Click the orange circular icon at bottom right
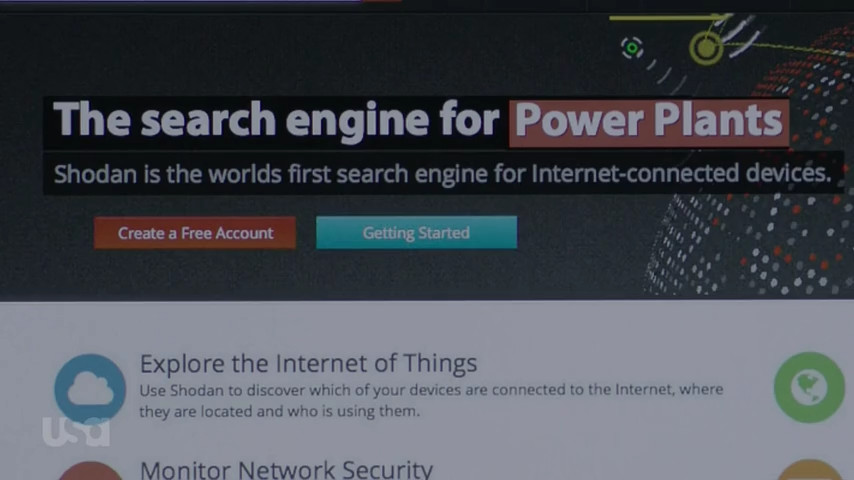The image size is (854, 480). 810,470
